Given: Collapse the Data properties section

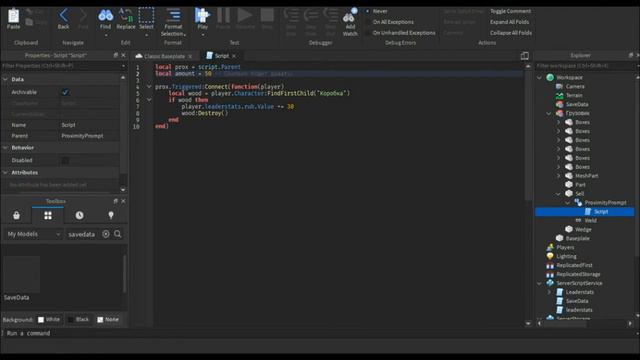Looking at the screenshot, I should point(5,79).
